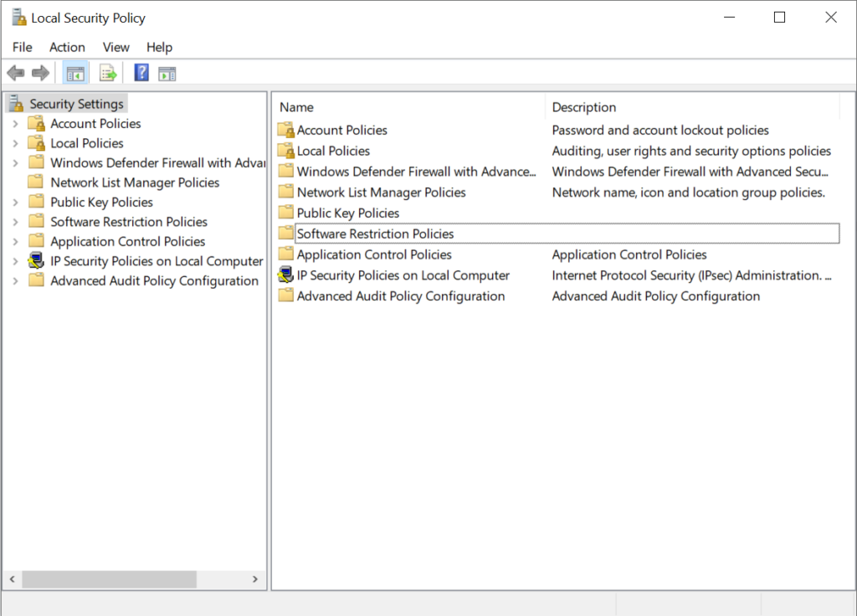Open the Action menu
Image resolution: width=857 pixels, height=616 pixels.
67,47
